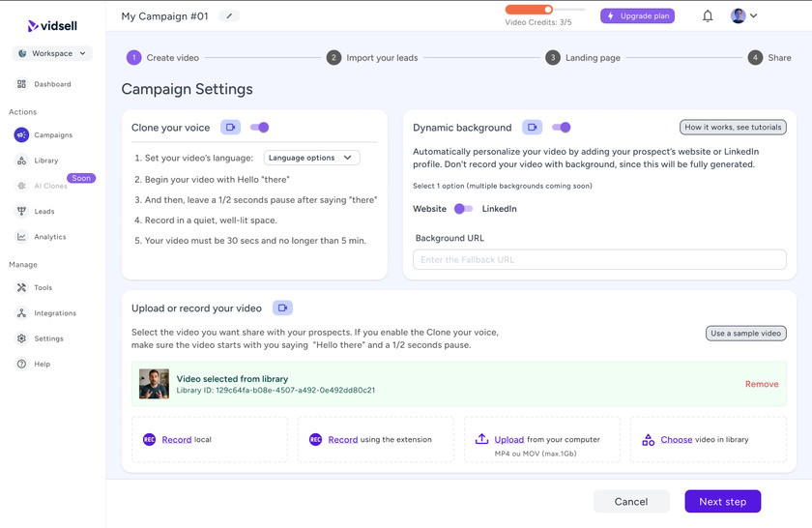Image resolution: width=812 pixels, height=528 pixels.
Task: Click the video camera icon beside Clone your voice
Action: 230,128
